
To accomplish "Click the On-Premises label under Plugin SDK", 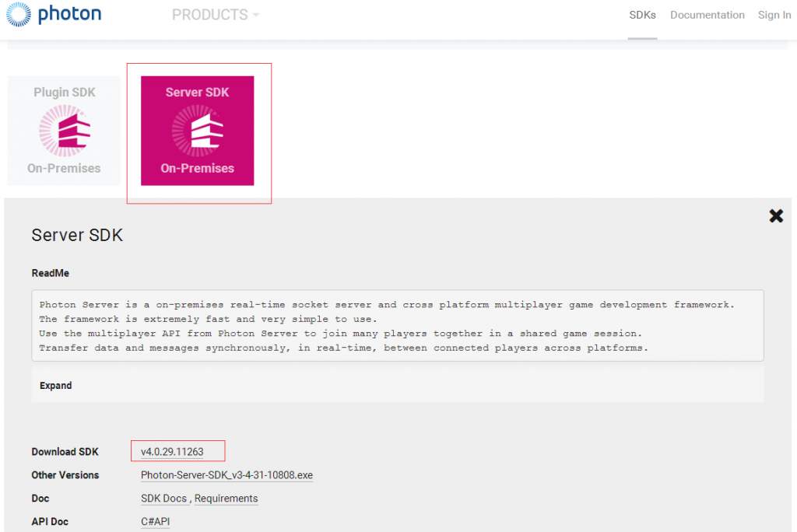I will tap(64, 168).
